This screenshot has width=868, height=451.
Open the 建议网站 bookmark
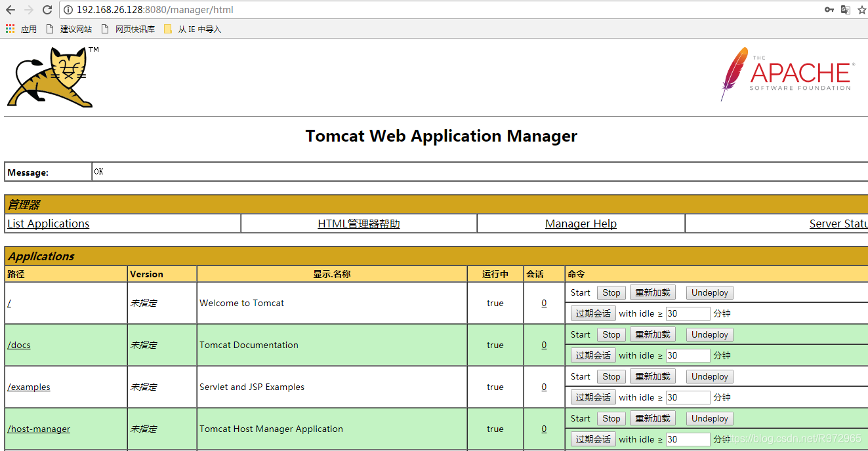point(69,29)
